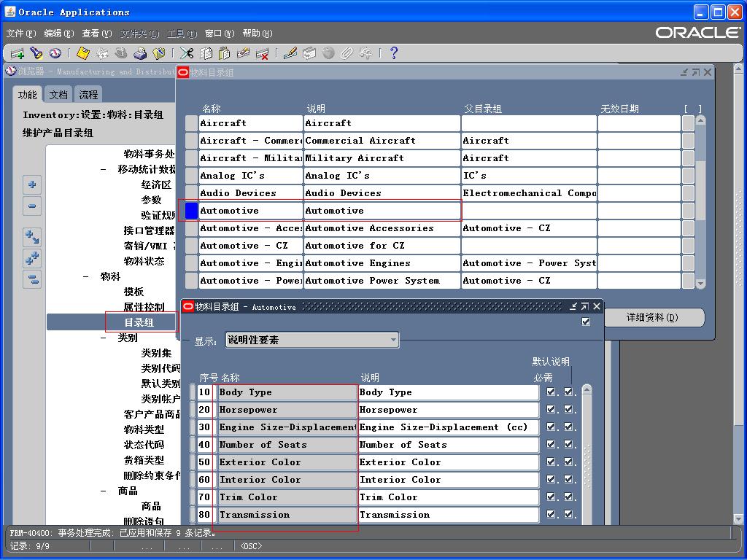Click catalog group list scroll down arrow
The image size is (747, 560).
pos(700,284)
